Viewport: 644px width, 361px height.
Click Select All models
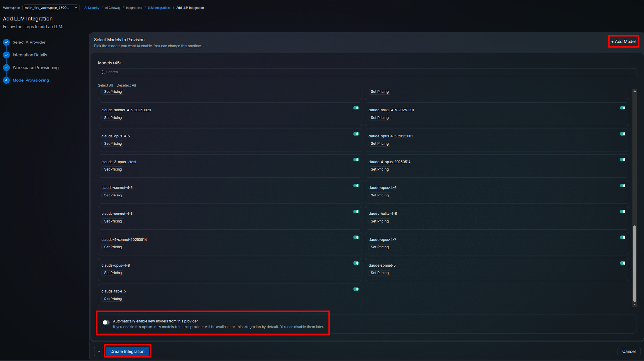[x=105, y=85]
